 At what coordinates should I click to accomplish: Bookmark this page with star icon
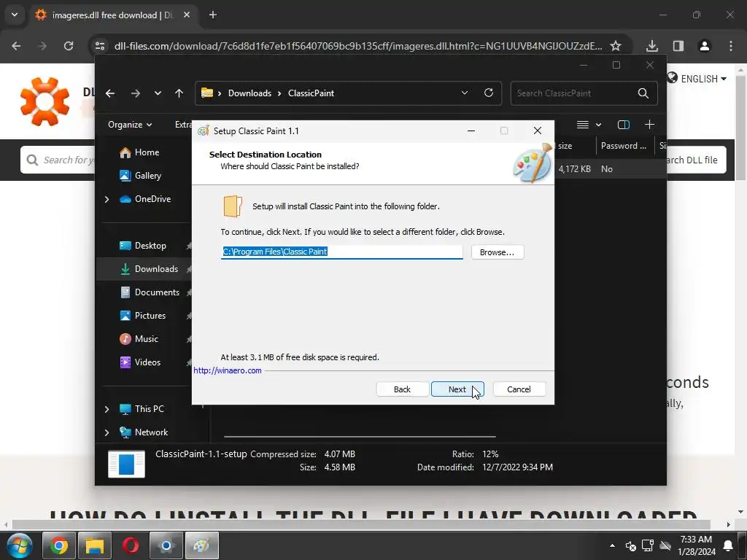[x=616, y=46]
